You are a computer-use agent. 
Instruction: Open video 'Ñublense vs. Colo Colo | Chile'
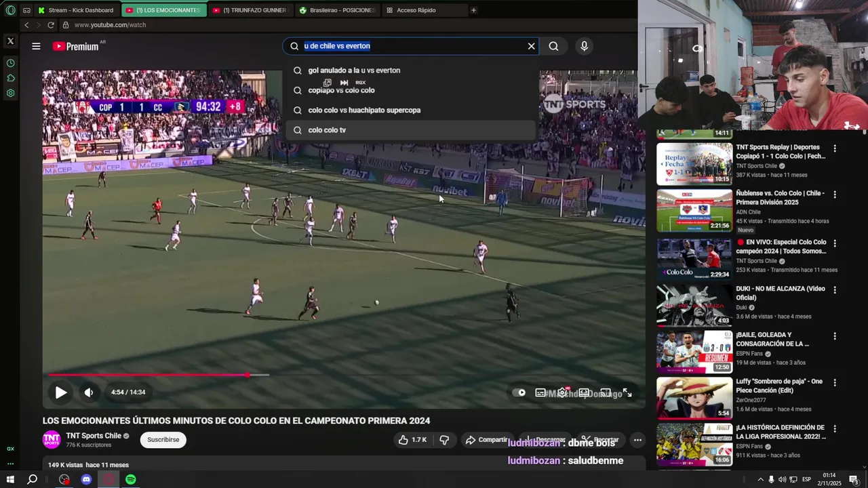point(780,198)
